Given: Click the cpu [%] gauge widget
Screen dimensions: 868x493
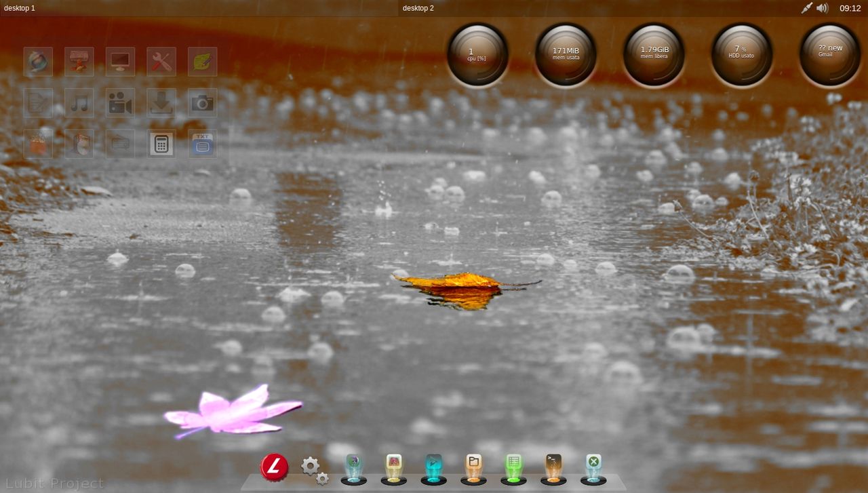Looking at the screenshot, I should click(x=477, y=55).
